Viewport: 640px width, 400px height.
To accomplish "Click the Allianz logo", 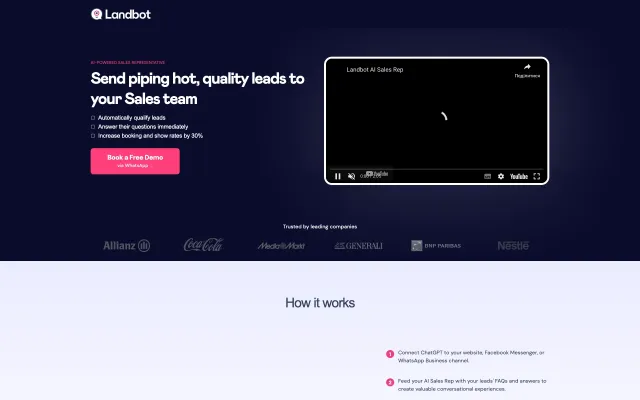I will point(126,245).
